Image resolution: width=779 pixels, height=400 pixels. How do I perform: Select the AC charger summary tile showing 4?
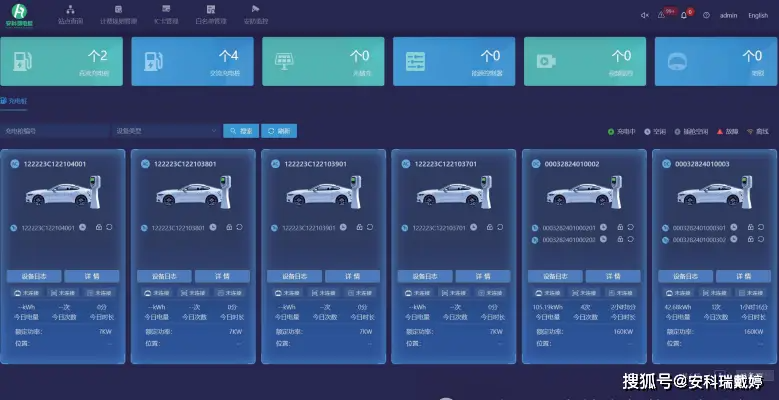192,62
